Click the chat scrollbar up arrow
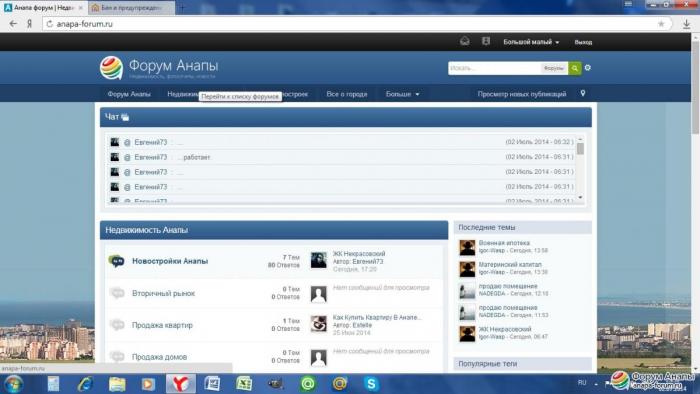 tap(580, 139)
